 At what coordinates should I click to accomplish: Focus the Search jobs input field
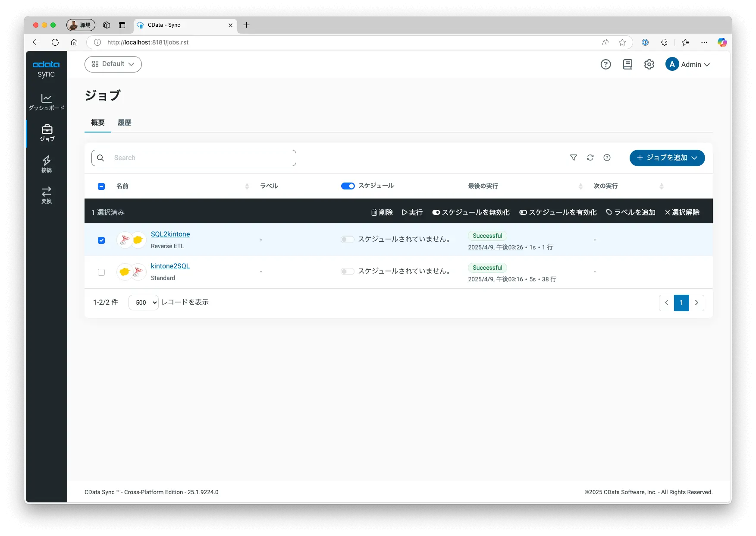pyautogui.click(x=194, y=158)
